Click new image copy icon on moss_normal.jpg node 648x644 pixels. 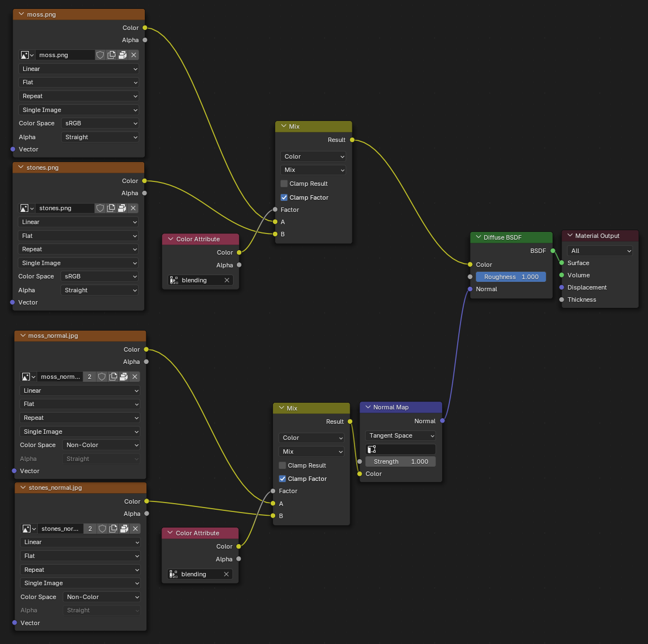point(113,377)
